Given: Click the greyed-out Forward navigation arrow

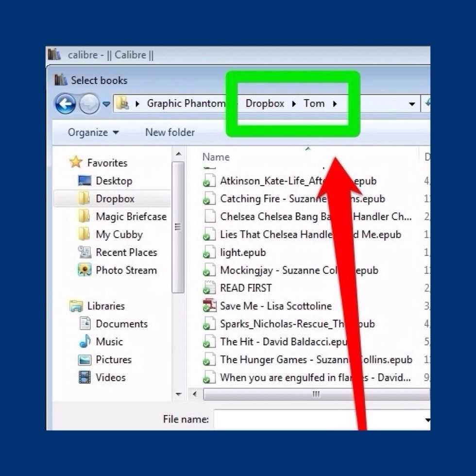Looking at the screenshot, I should click(89, 103).
